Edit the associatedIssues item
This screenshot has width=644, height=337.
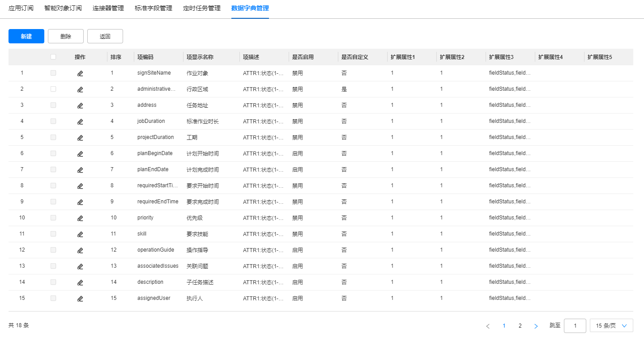pyautogui.click(x=80, y=266)
